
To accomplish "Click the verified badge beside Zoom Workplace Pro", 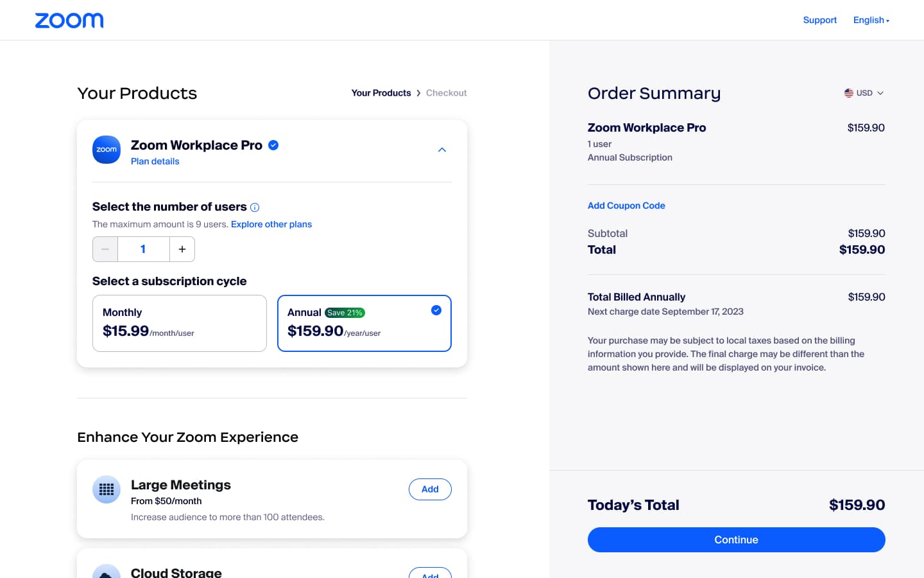I will tap(273, 145).
